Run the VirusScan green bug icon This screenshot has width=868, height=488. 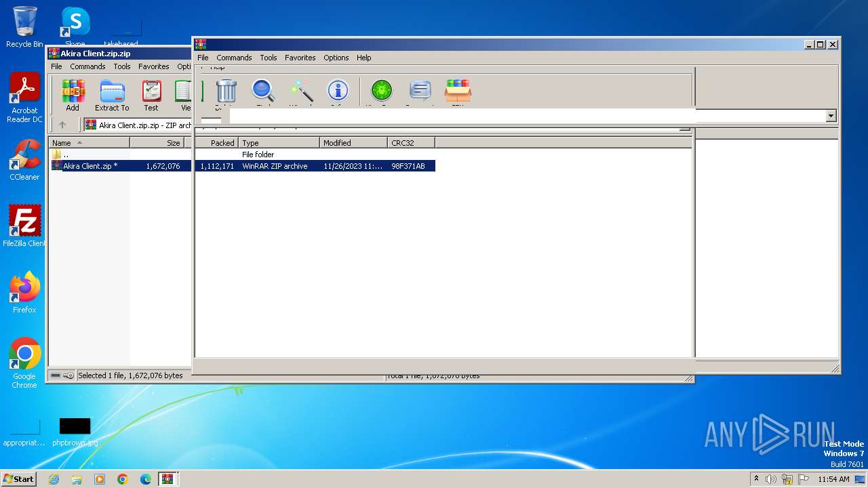(x=382, y=91)
